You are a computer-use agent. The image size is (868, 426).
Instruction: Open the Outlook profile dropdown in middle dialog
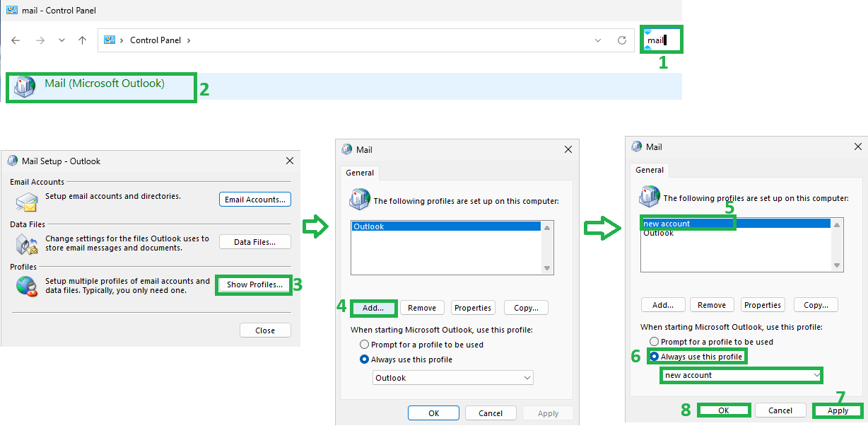point(452,378)
